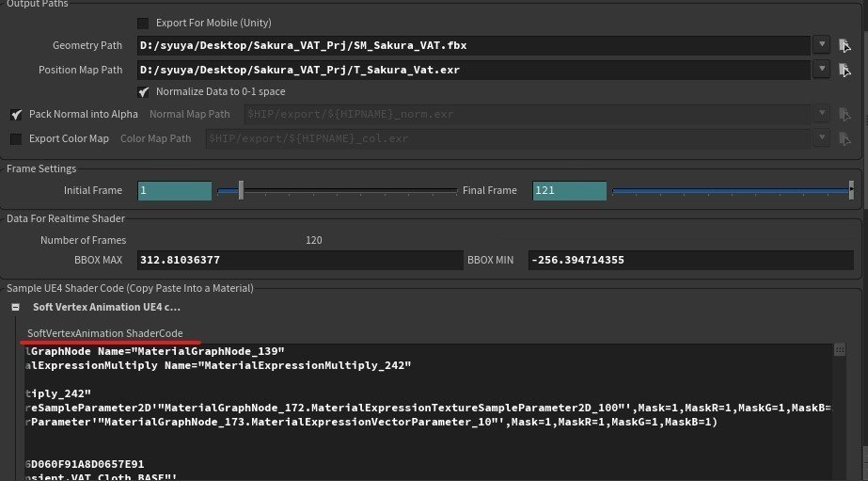The image size is (868, 481).
Task: Click the BBOX MAX value field
Action: click(x=299, y=260)
